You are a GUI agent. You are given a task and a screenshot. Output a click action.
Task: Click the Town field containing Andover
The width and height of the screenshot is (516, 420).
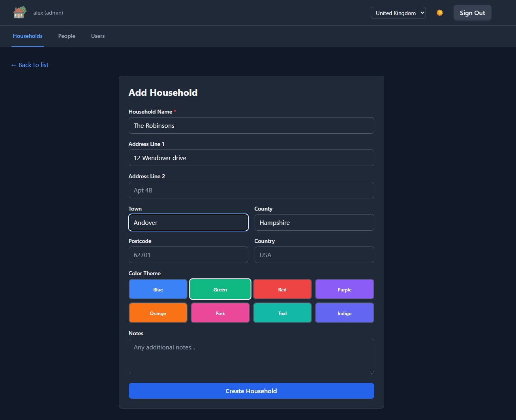[188, 222]
